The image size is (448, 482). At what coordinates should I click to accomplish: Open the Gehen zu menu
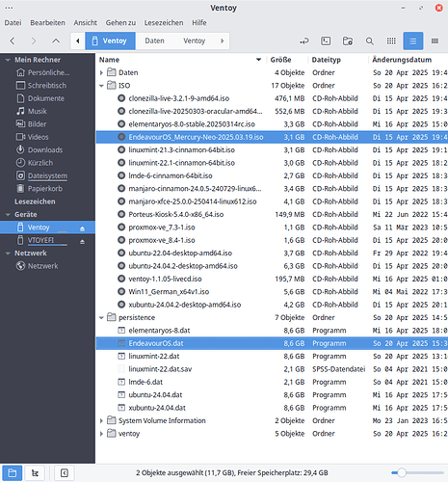tap(120, 23)
